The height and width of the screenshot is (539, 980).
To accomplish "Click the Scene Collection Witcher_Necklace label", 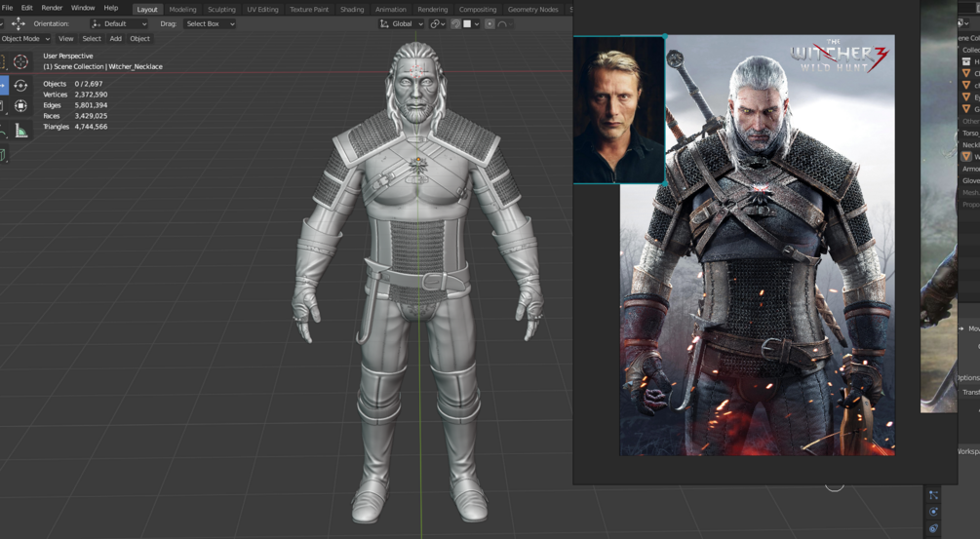I will pyautogui.click(x=102, y=66).
